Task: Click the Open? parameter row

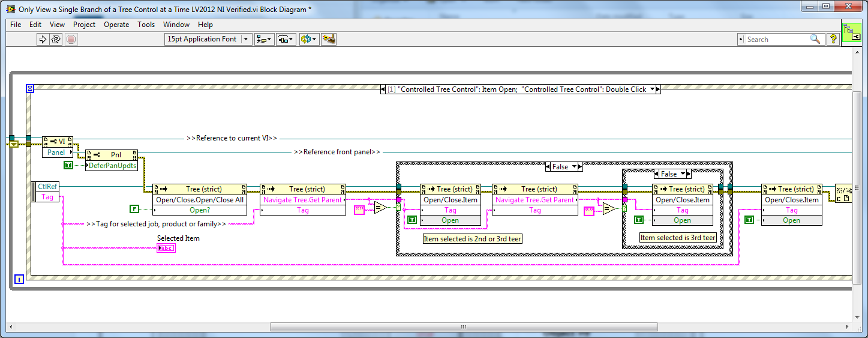Action: coord(200,210)
